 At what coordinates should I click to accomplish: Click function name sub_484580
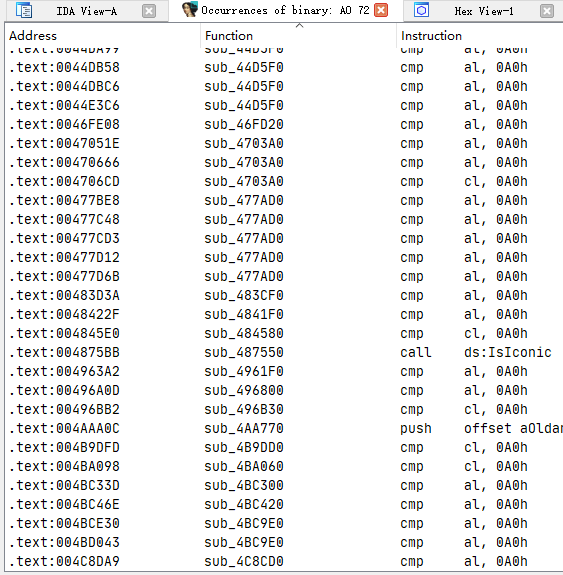[244, 334]
